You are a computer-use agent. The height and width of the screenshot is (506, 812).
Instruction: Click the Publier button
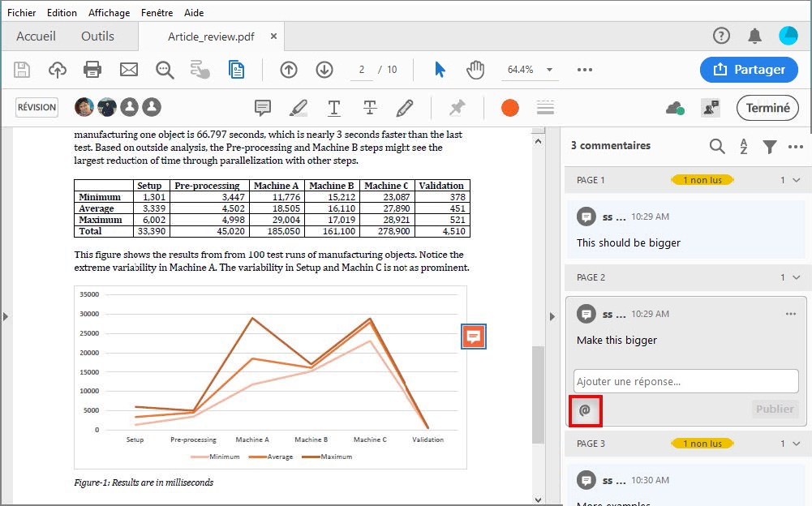775,410
